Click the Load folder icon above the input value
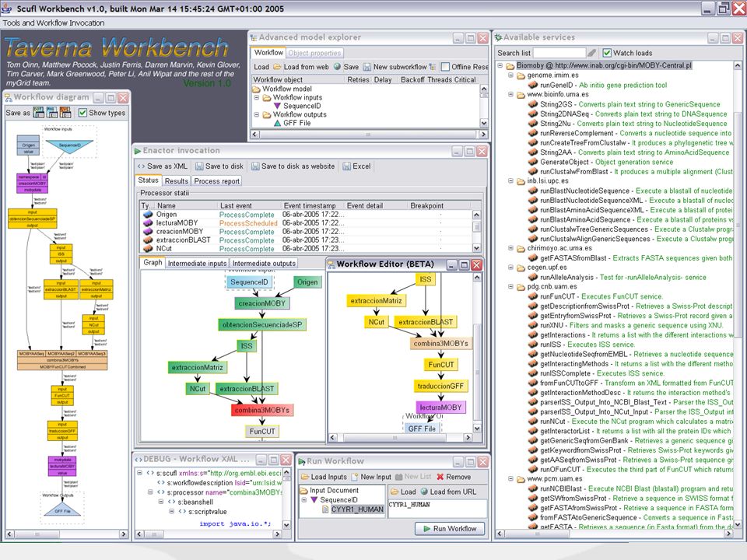Image resolution: width=747 pixels, height=560 pixels. pos(395,492)
